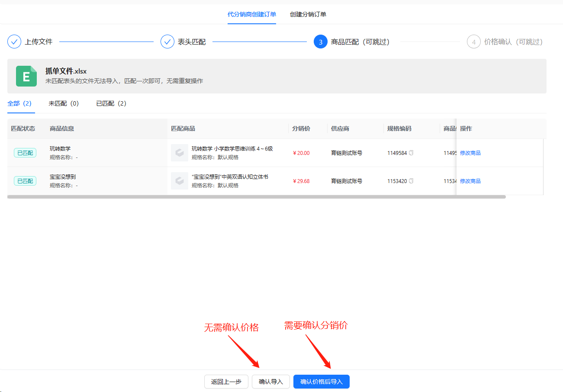This screenshot has height=392, width=563.
Task: Click price ¥20.00
Action: tap(301, 153)
